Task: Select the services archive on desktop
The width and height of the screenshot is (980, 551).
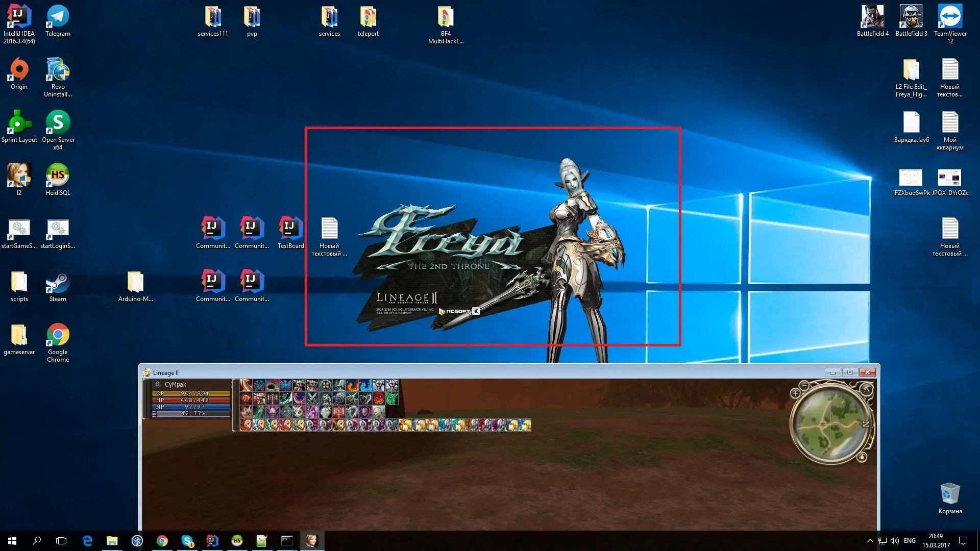Action: [329, 21]
